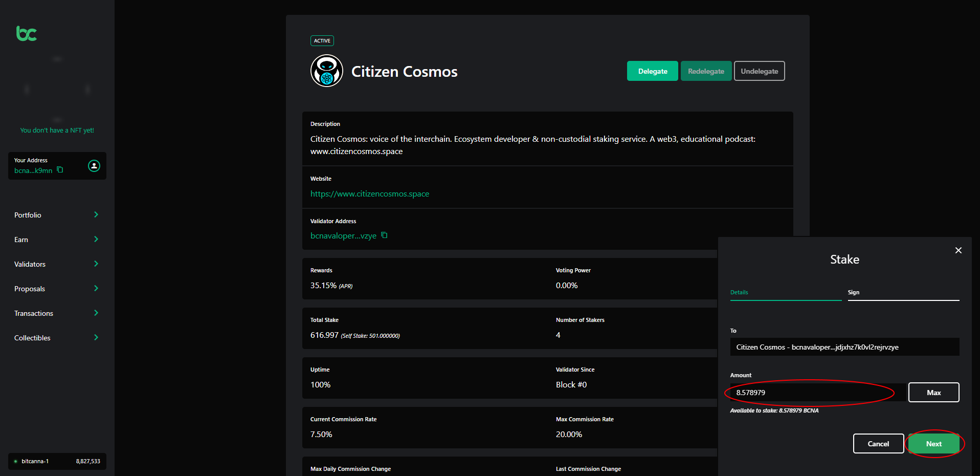Cancel the Stake dialog
This screenshot has width=980, height=476.
click(x=878, y=444)
